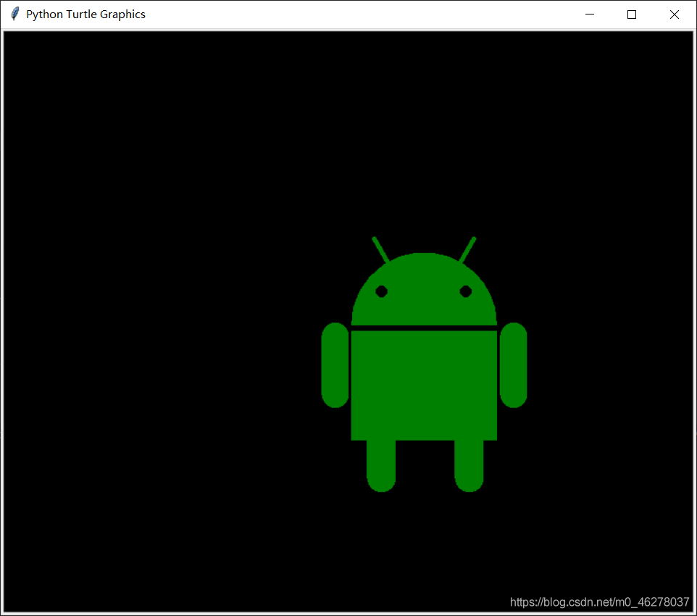697x616 pixels.
Task: Click the robot's right green arm
Action: [513, 365]
